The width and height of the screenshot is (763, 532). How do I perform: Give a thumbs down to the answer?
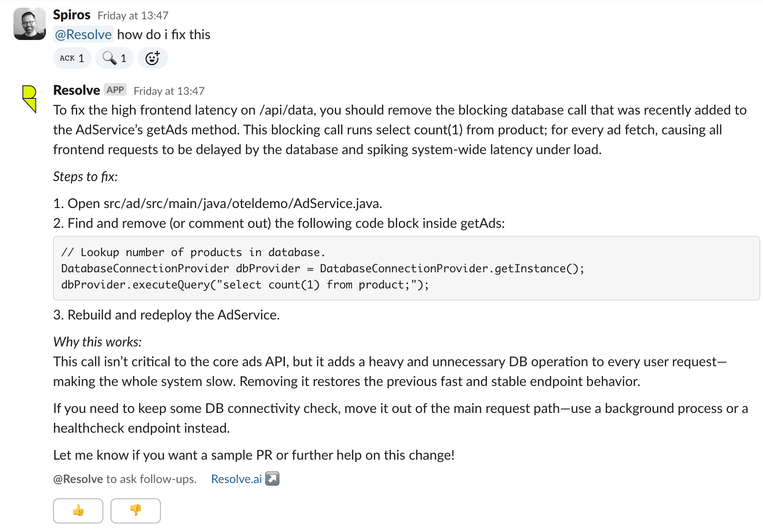136,510
